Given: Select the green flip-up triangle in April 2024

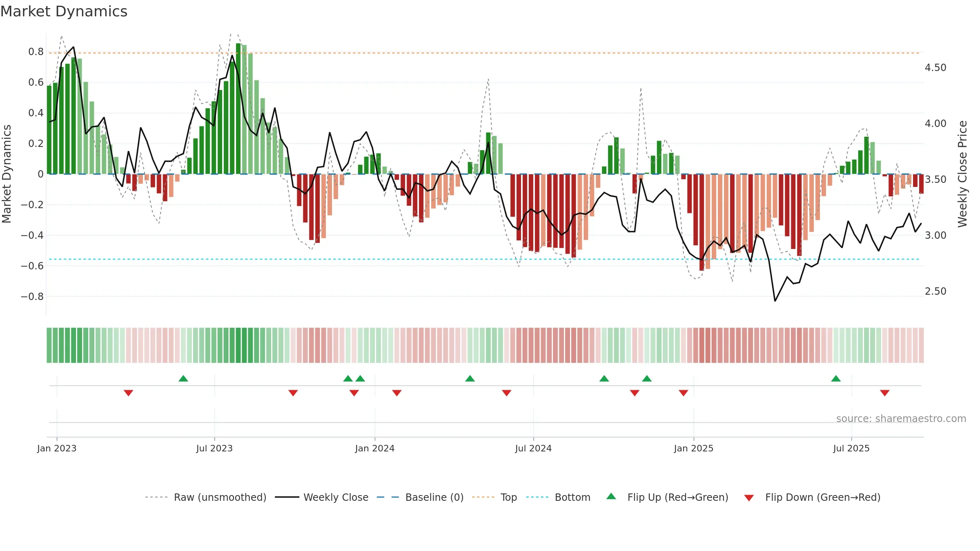Looking at the screenshot, I should pyautogui.click(x=470, y=378).
